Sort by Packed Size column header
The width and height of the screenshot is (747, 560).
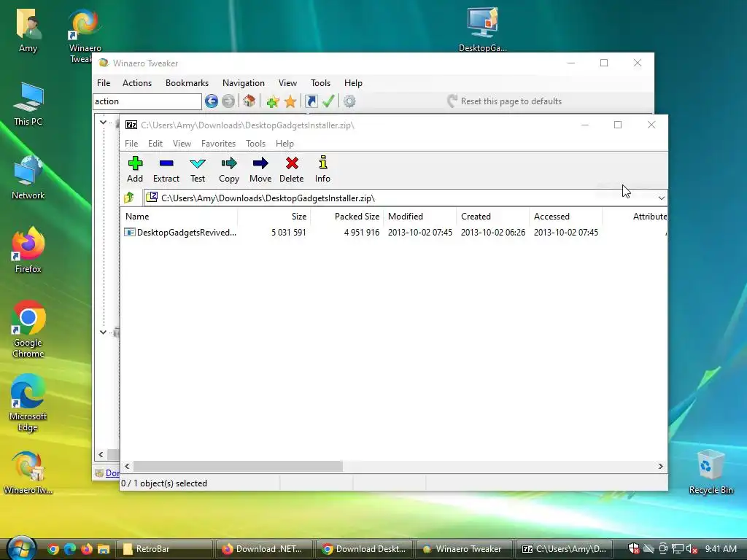pyautogui.click(x=347, y=216)
